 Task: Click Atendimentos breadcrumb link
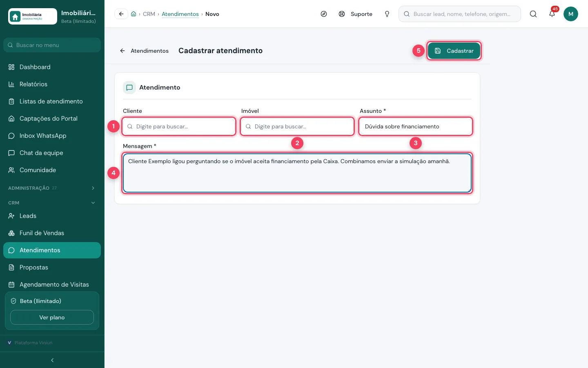point(180,14)
